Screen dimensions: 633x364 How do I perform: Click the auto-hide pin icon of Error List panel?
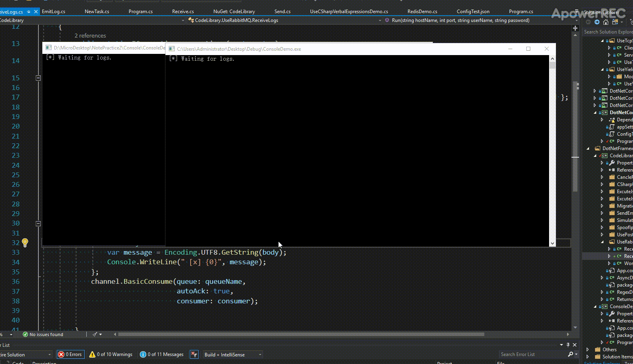568,345
